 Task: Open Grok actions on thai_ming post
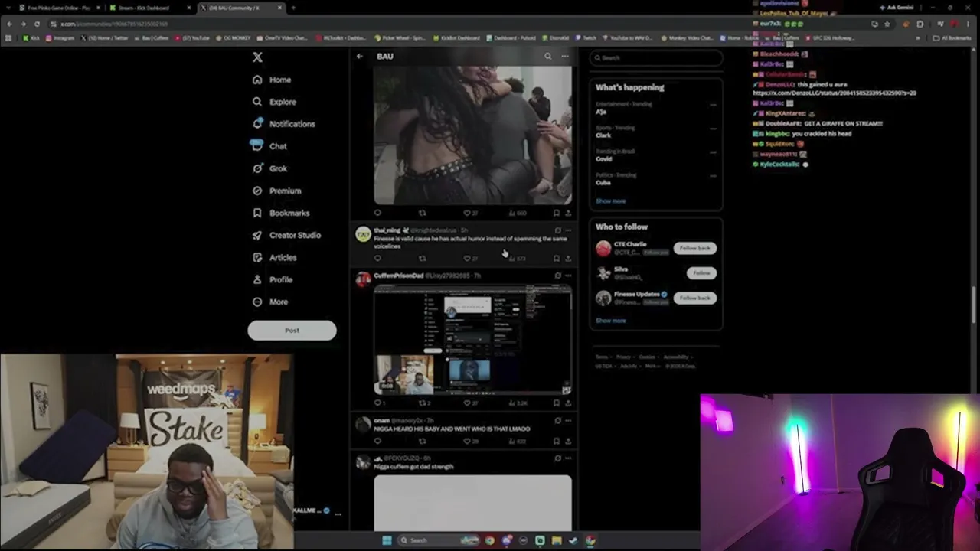click(557, 230)
